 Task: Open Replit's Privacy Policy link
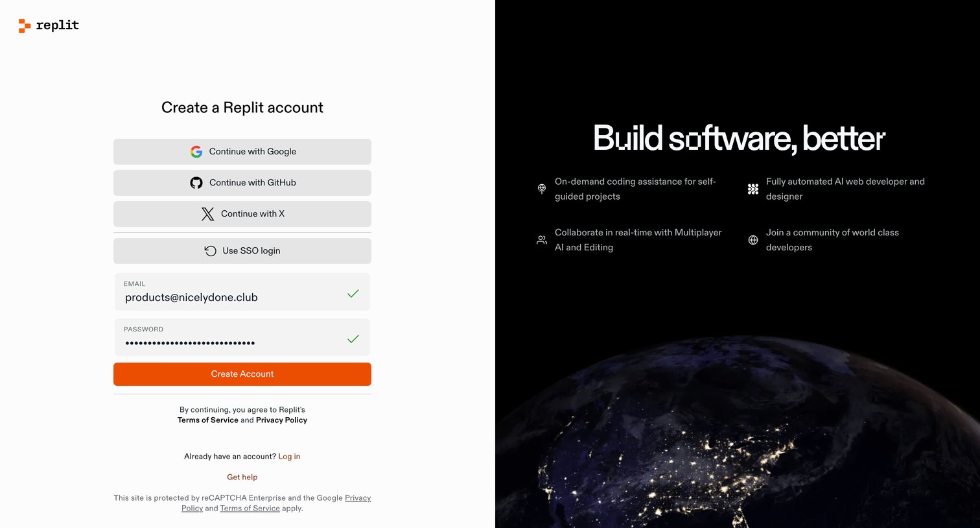(281, 420)
